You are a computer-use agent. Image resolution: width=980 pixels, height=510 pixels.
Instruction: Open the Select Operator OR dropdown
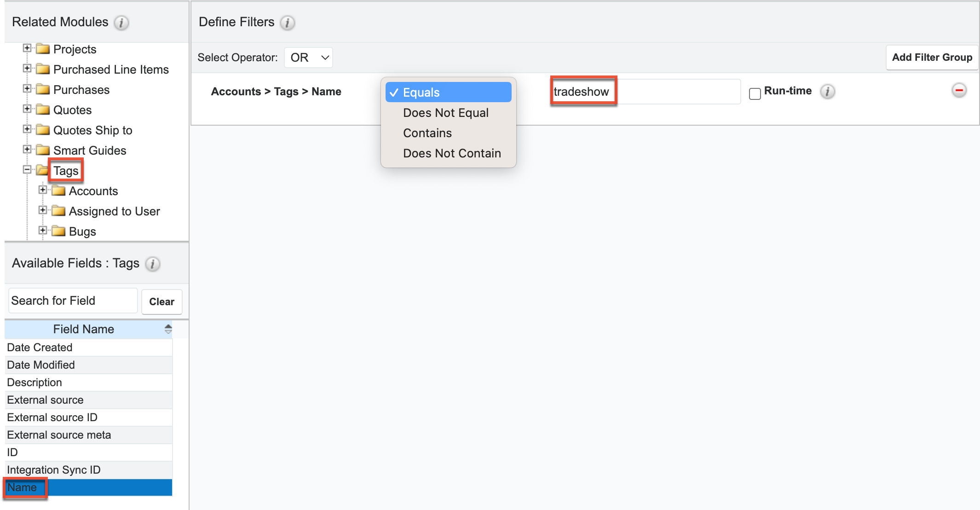(308, 57)
